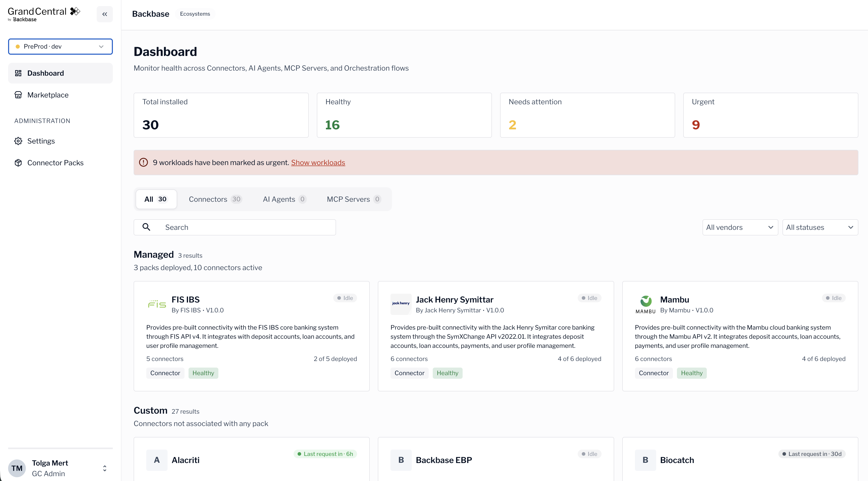Click the 'Custom' section heading
The height and width of the screenshot is (481, 868).
(x=151, y=411)
